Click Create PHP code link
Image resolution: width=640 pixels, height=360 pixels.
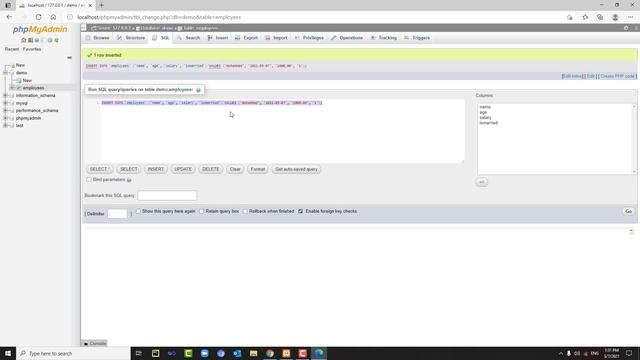tap(618, 76)
